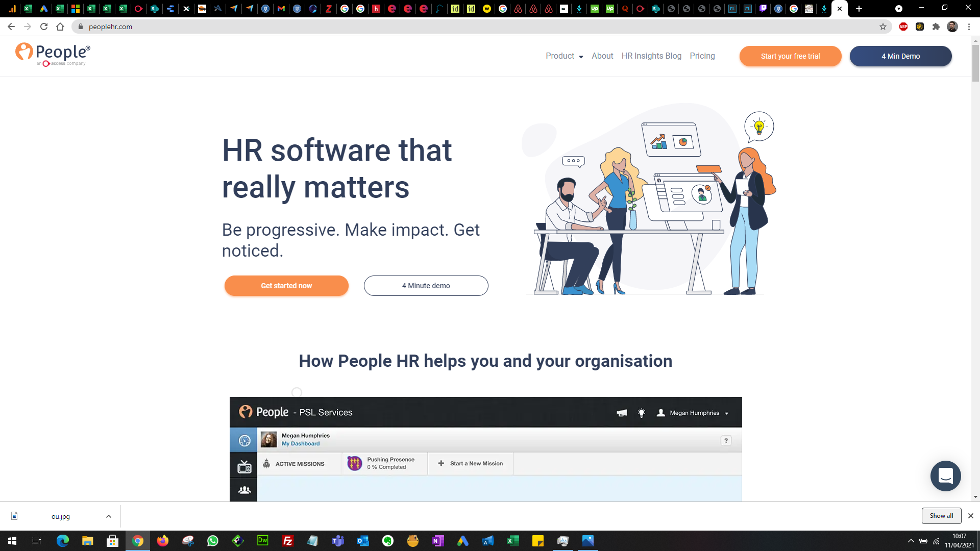Open the chat widget bubble

[x=945, y=476]
